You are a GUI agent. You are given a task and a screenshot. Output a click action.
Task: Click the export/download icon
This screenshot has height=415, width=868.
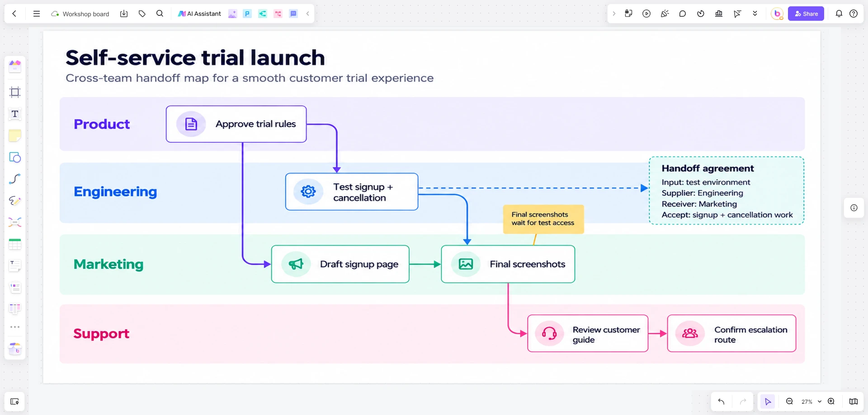(x=124, y=14)
